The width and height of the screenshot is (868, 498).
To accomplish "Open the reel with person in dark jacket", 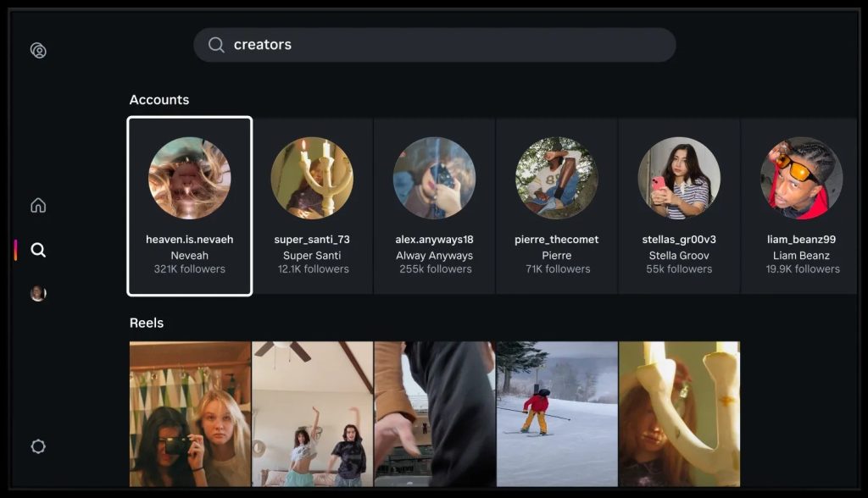I will [434, 414].
